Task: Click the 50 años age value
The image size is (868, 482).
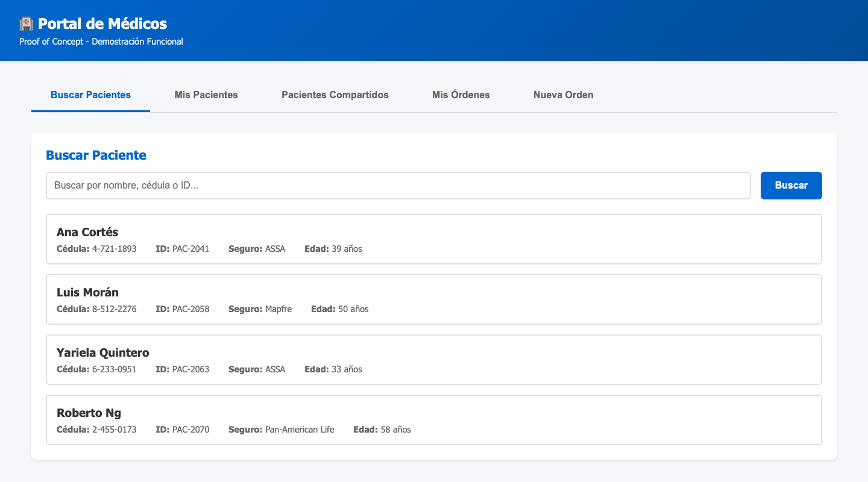Action: click(353, 309)
